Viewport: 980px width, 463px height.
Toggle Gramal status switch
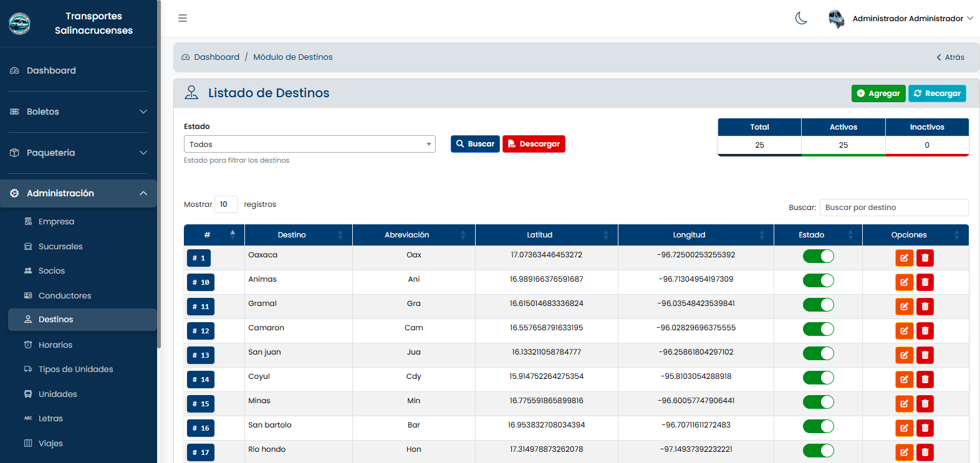tap(818, 305)
